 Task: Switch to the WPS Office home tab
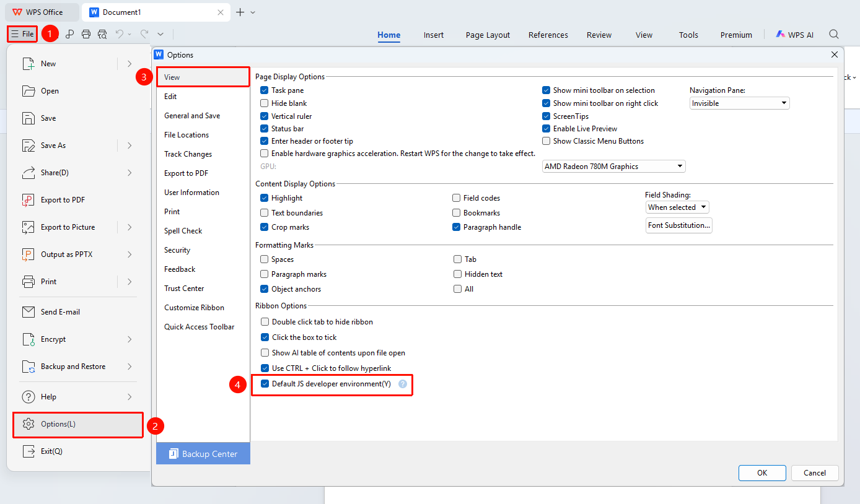pyautogui.click(x=43, y=12)
